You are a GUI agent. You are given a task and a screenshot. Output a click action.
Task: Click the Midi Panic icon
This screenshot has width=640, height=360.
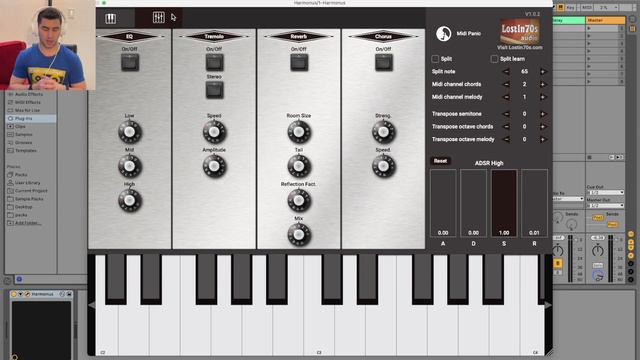[443, 33]
